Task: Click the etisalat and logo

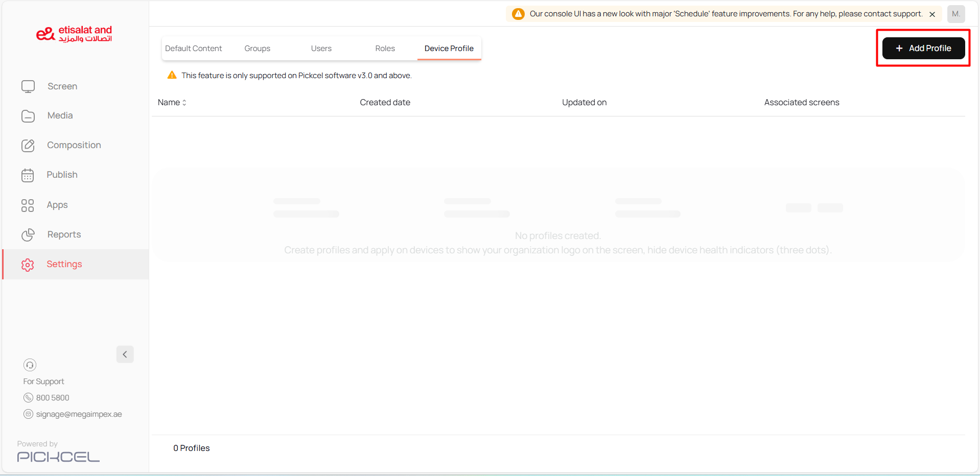Action: point(74,34)
